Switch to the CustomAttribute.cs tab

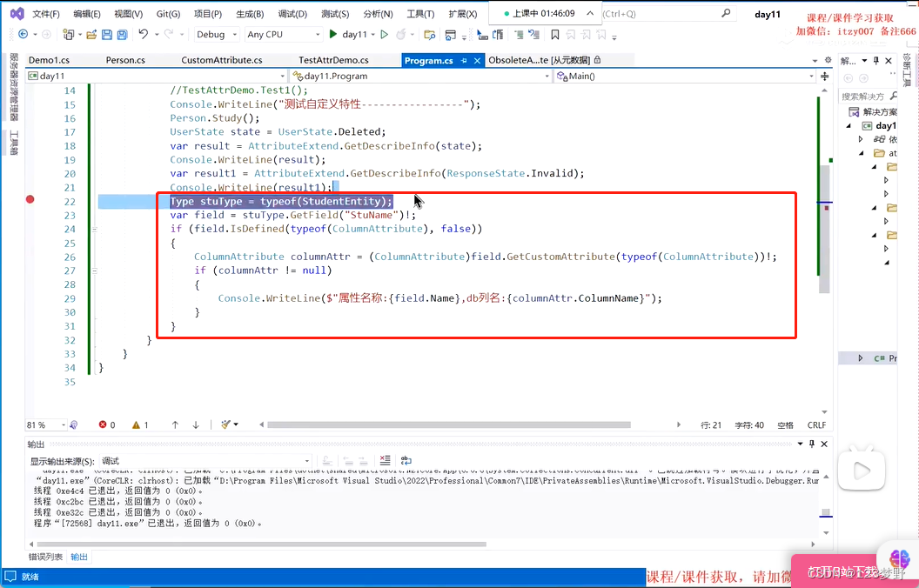(222, 60)
